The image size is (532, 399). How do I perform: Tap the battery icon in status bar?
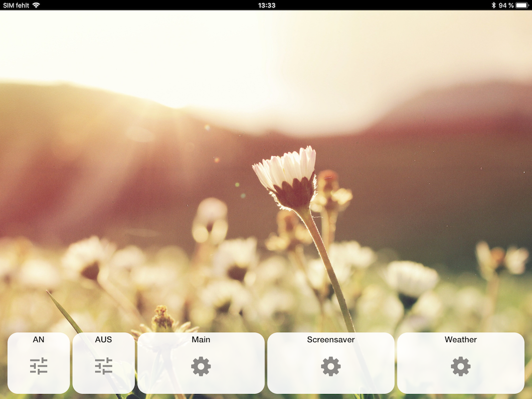pyautogui.click(x=522, y=5)
